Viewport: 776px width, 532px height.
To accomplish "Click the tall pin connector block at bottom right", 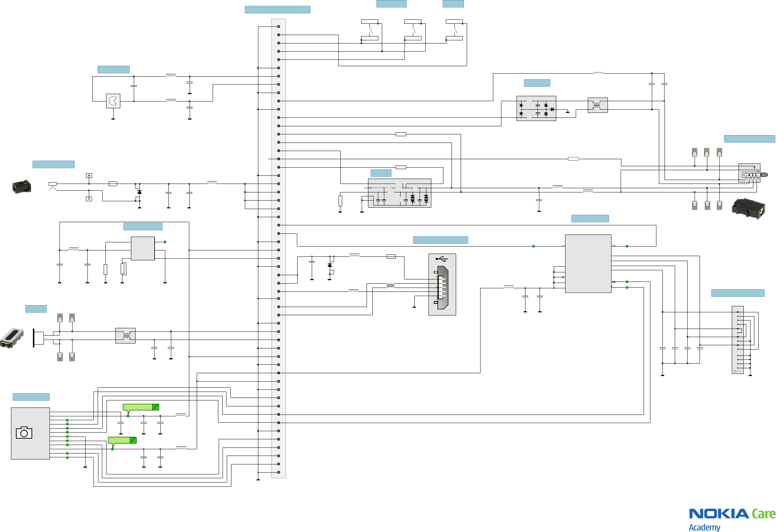I will 737,340.
